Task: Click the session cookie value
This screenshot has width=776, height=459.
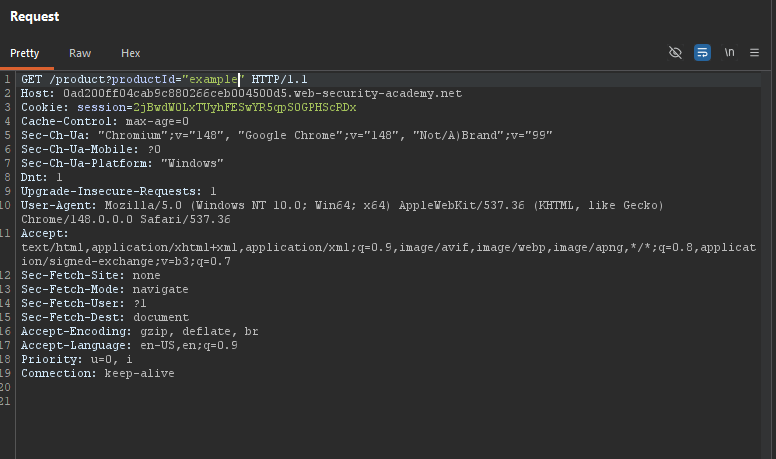Action: (244, 107)
